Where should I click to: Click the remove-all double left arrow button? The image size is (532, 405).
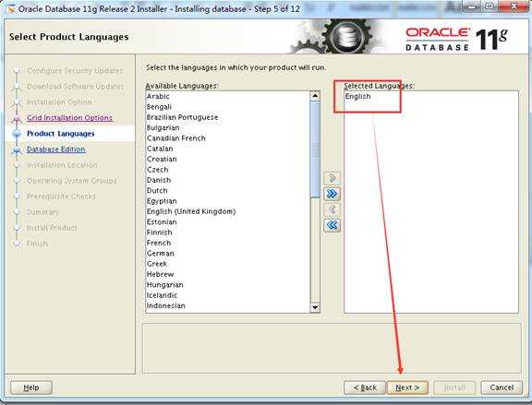[x=332, y=225]
